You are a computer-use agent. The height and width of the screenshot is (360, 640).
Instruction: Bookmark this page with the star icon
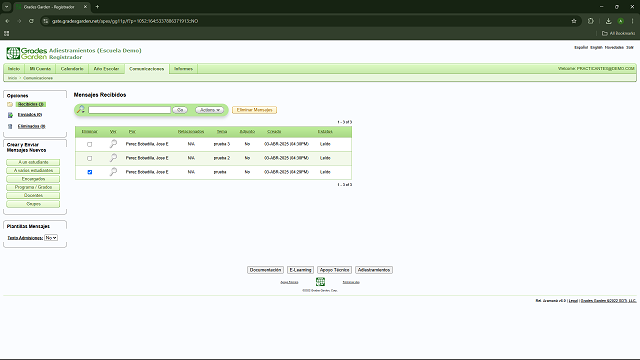click(x=574, y=21)
